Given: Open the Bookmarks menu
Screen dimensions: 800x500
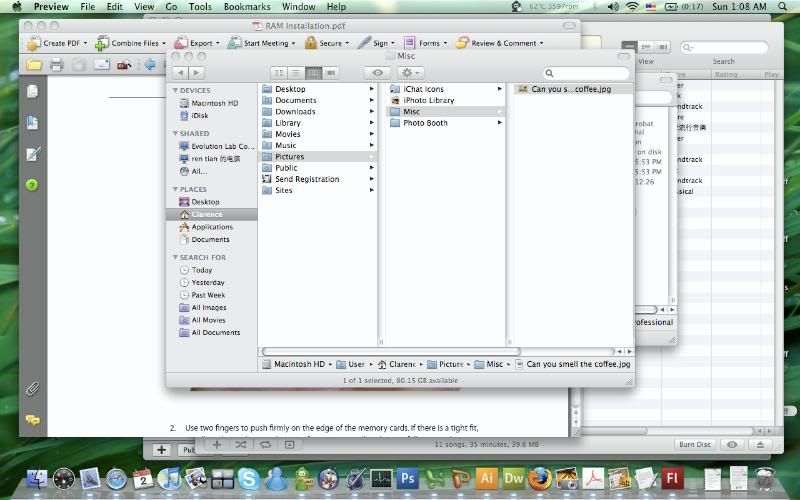Looking at the screenshot, I should click(246, 6).
